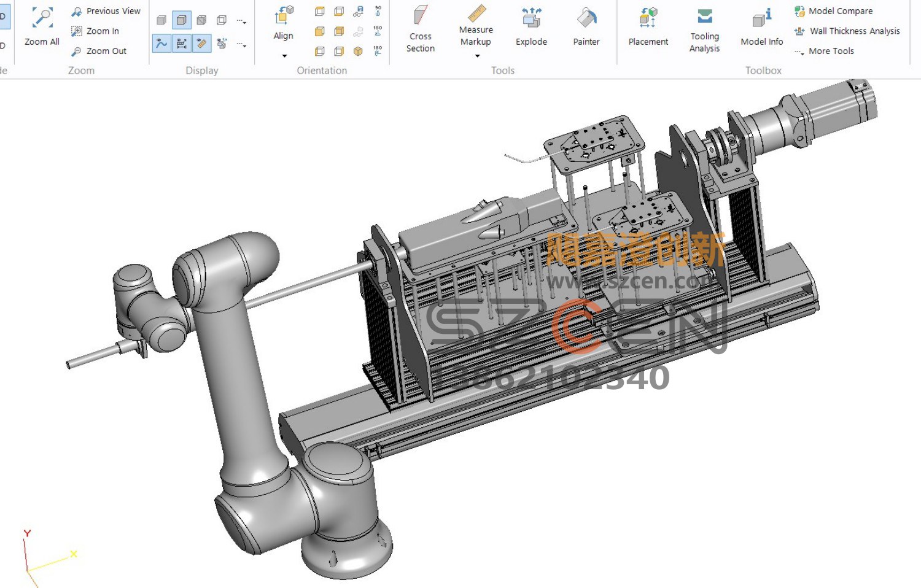
Task: Click the Zoom All magnifier icon
Action: coord(42,18)
